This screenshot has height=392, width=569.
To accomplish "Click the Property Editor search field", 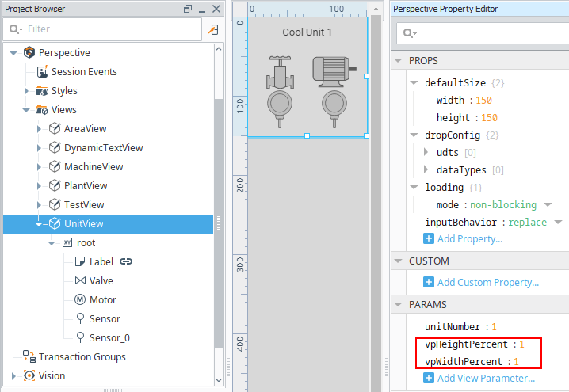I will [x=483, y=33].
